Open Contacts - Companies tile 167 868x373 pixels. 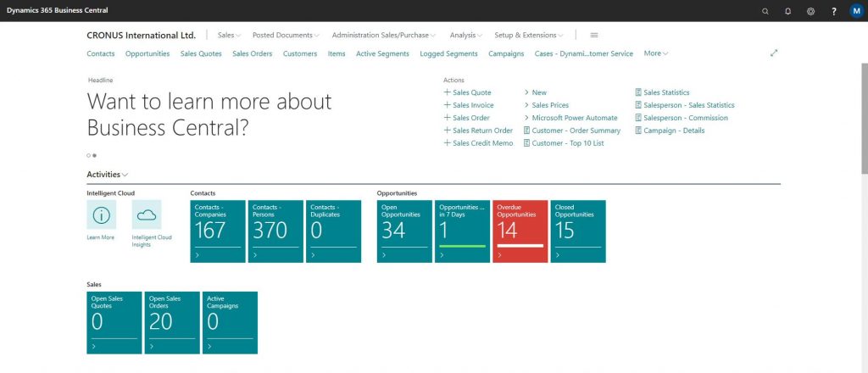[218, 231]
